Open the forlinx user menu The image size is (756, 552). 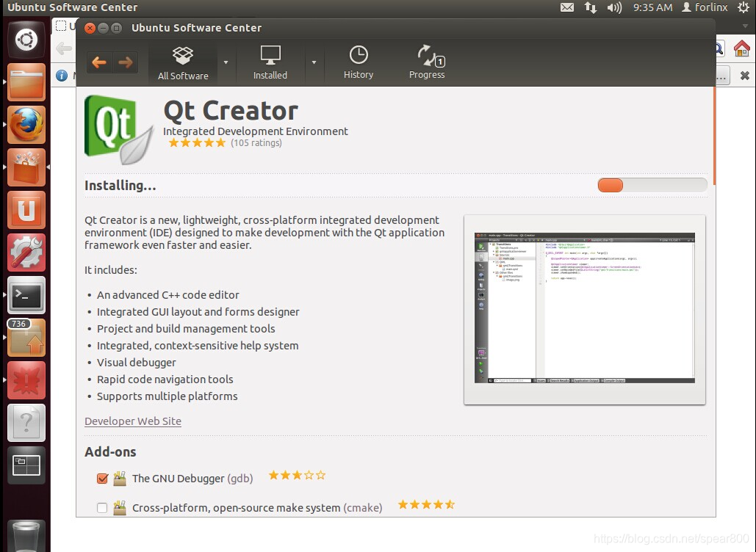click(x=705, y=7)
